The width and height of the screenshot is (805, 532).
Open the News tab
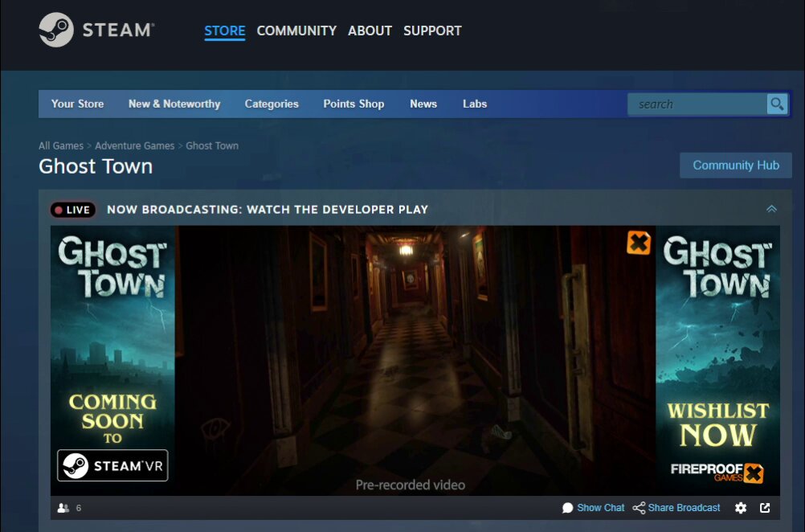point(423,104)
